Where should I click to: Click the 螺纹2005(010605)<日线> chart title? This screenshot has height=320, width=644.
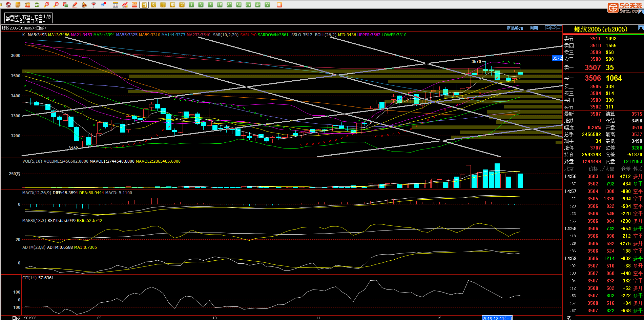click(x=24, y=28)
